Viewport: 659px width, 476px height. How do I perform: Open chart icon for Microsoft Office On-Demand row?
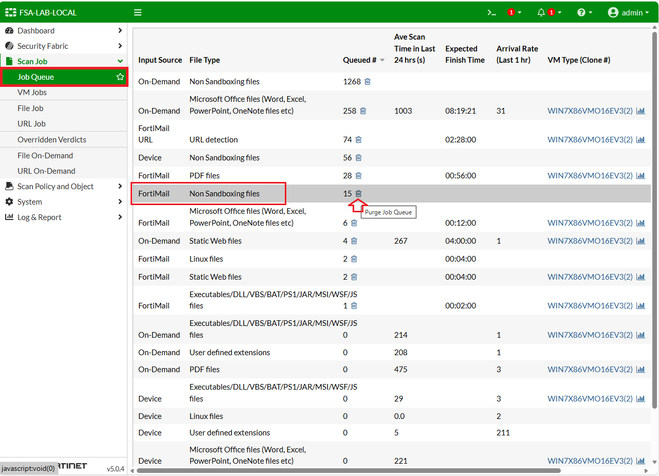coord(640,111)
